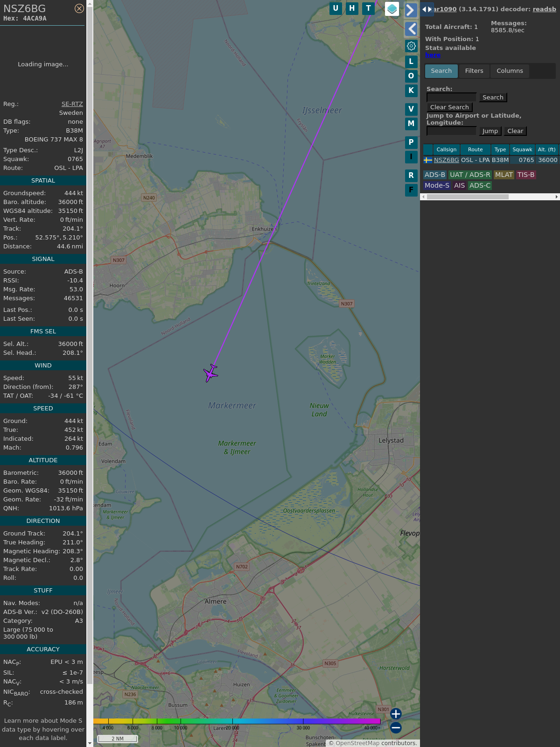Viewport: 560px width, 747px height.
Task: Open the stats 'here' link
Action: [433, 55]
